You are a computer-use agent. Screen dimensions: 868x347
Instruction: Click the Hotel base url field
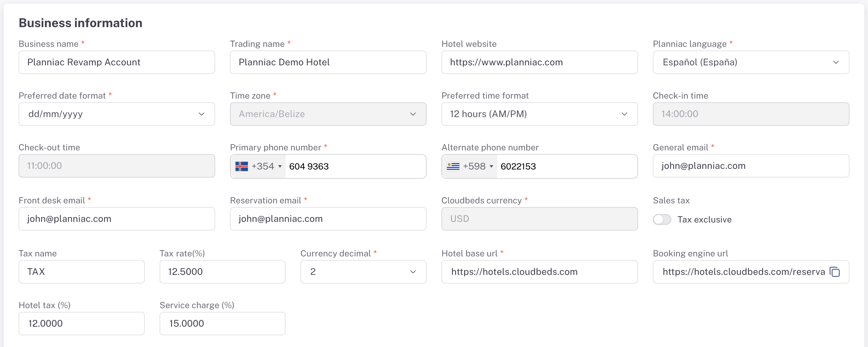[x=540, y=271]
